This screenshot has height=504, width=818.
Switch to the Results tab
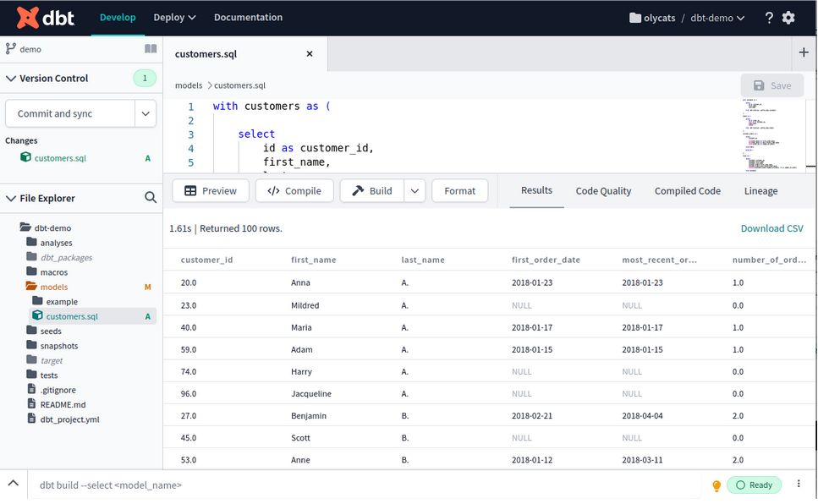[x=536, y=190]
